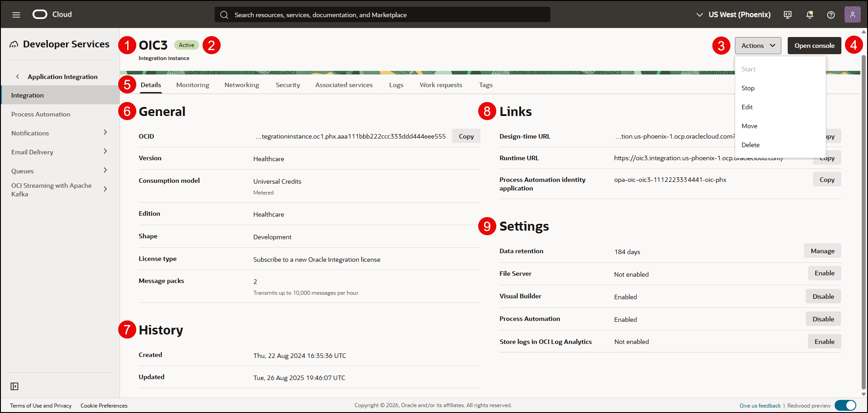Open the Actions dropdown button
This screenshot has width=868, height=413.
758,46
